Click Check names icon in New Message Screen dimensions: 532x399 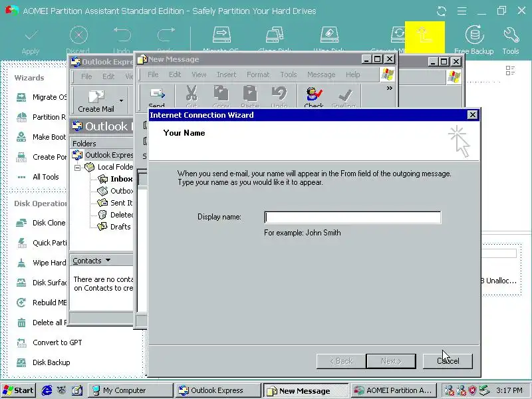314,95
